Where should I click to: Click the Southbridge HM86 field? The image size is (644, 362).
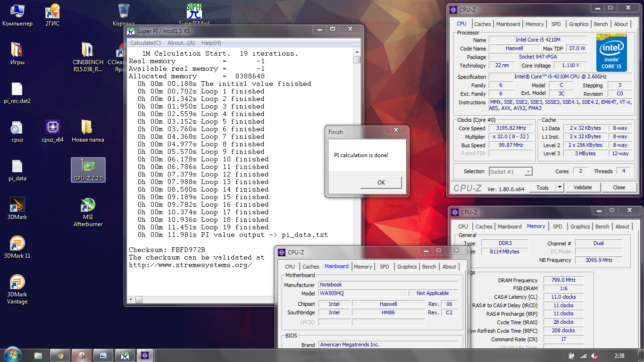(388, 312)
